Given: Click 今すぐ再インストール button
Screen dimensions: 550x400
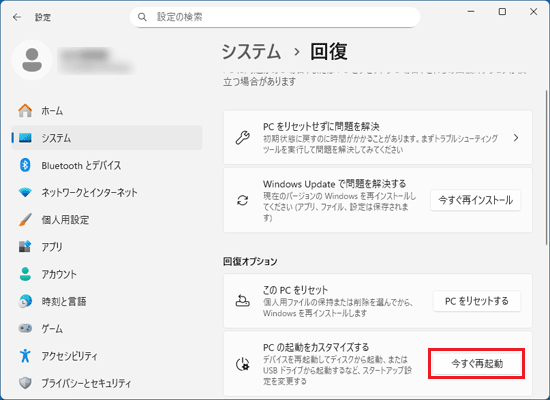Looking at the screenshot, I should click(x=476, y=200).
